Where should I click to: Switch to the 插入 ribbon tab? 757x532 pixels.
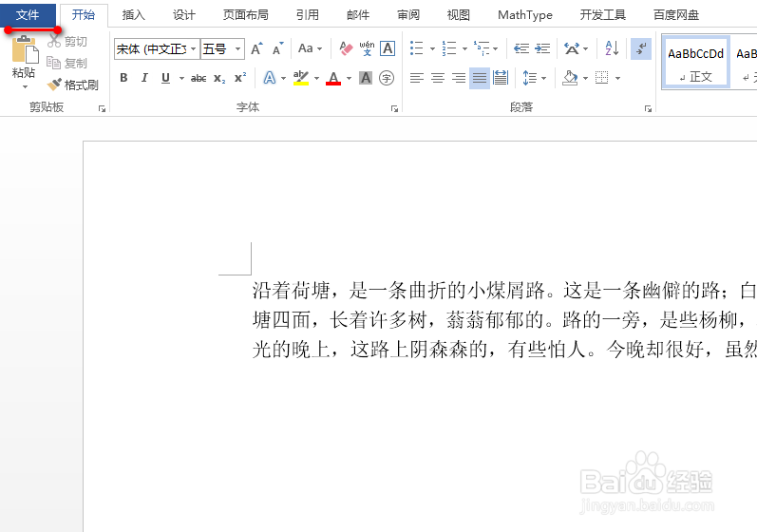[133, 15]
